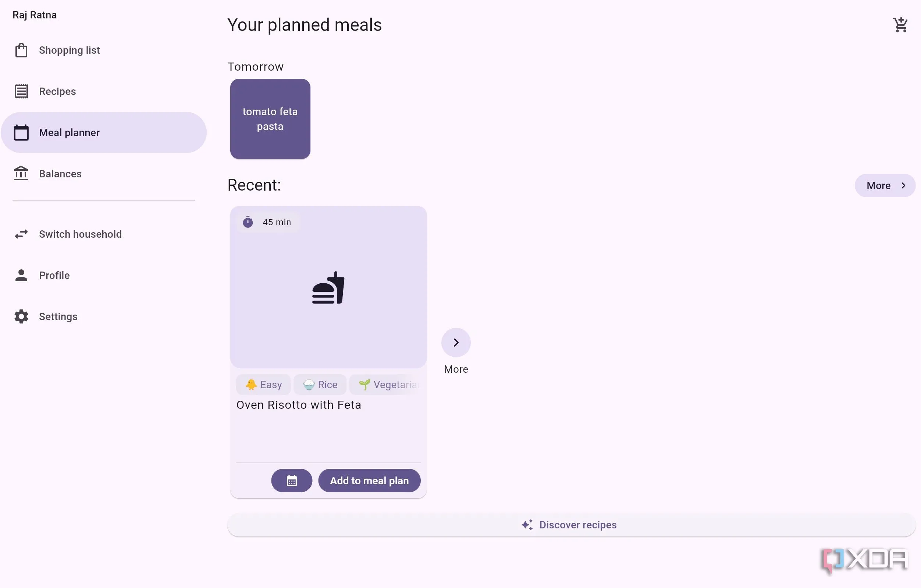
Task: Click the shopping bag icon in sidebar
Action: (x=21, y=50)
